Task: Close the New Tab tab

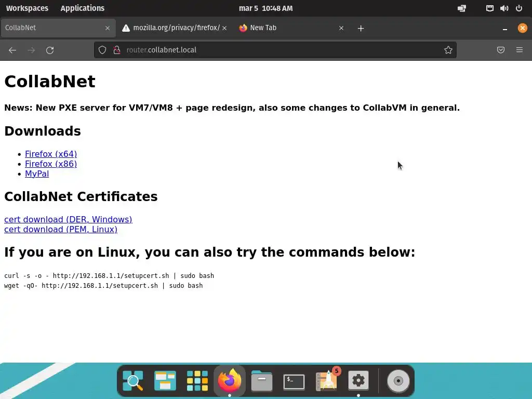Action: tap(341, 28)
